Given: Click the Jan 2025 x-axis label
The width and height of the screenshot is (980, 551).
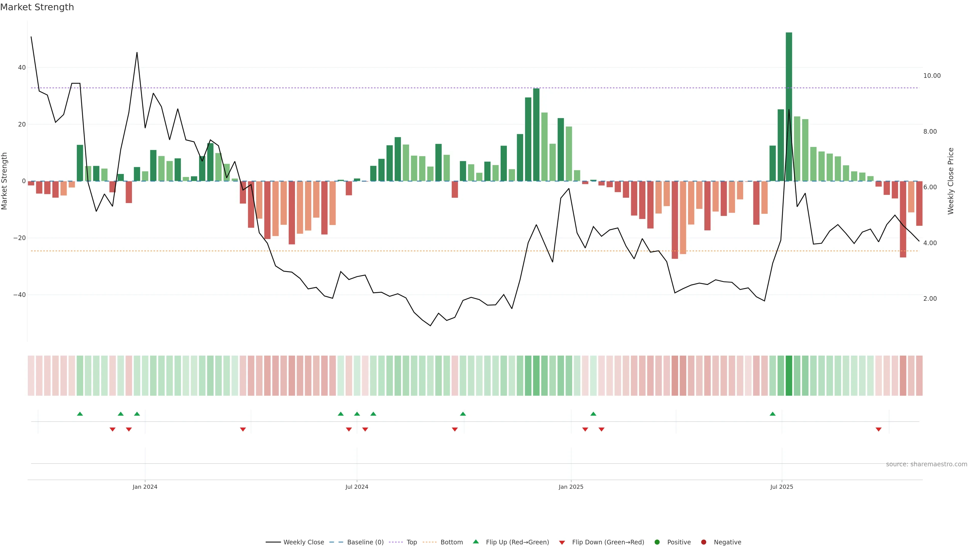Looking at the screenshot, I should [571, 487].
